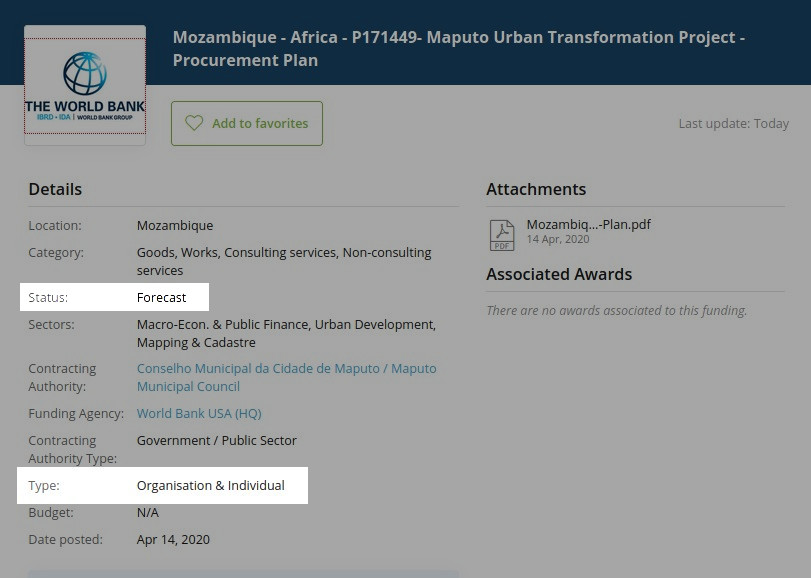811x578 pixels.
Task: Click the World Bank logo thumbnail
Action: pos(85,85)
